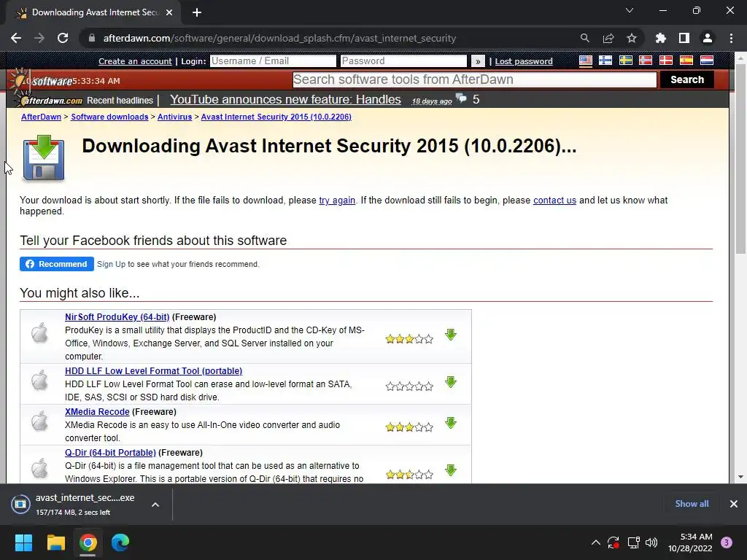
Task: Click the comments bubble icon near 5
Action: click(x=461, y=98)
